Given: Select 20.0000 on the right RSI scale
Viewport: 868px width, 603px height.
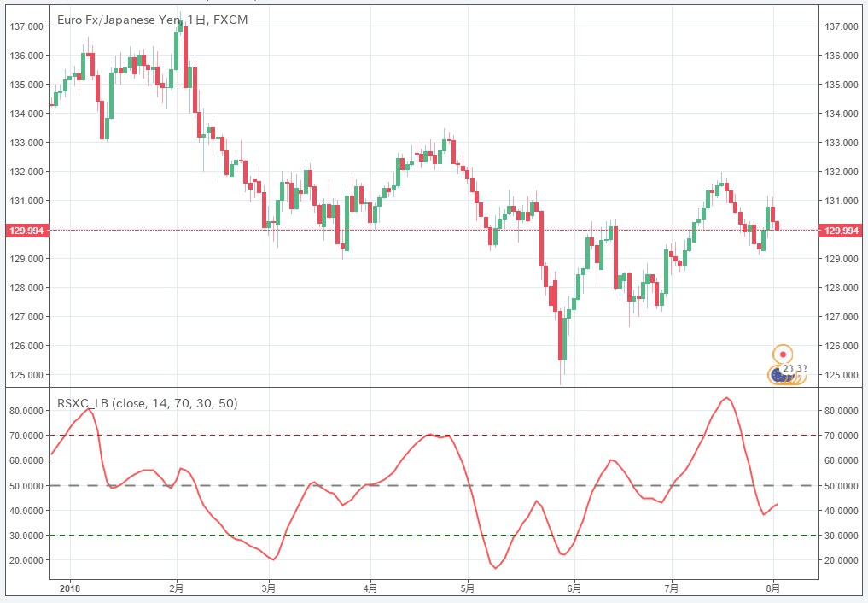Looking at the screenshot, I should [x=842, y=560].
